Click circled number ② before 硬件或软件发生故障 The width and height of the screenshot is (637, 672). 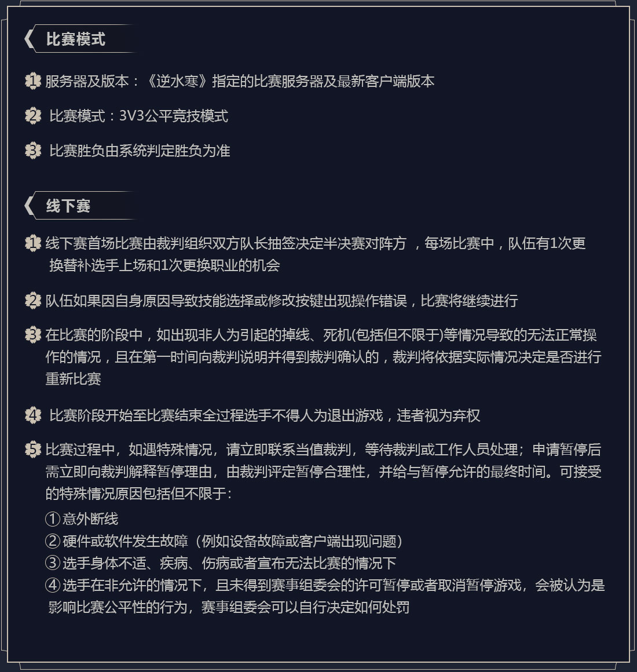tap(53, 541)
